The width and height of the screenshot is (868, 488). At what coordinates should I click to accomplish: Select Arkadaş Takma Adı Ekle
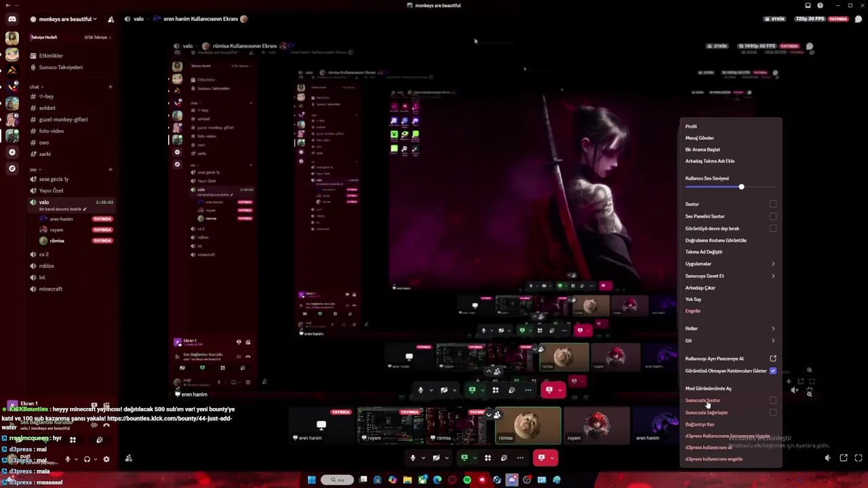click(x=709, y=161)
